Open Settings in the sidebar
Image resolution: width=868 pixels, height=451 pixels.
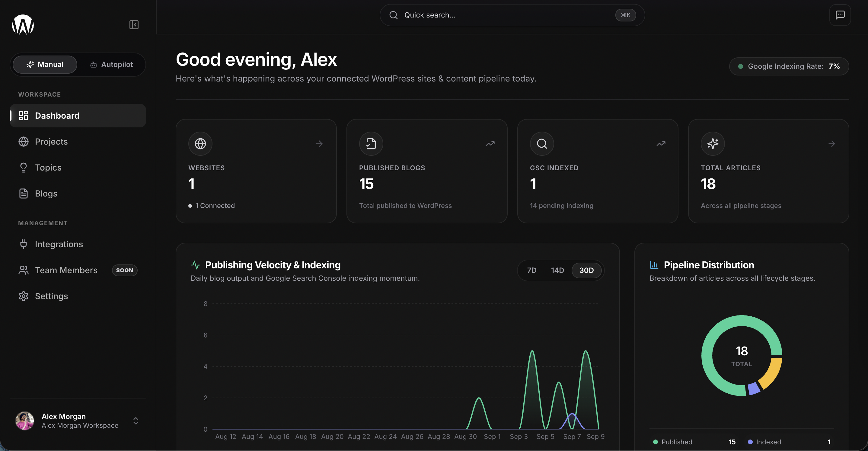[x=78, y=296]
